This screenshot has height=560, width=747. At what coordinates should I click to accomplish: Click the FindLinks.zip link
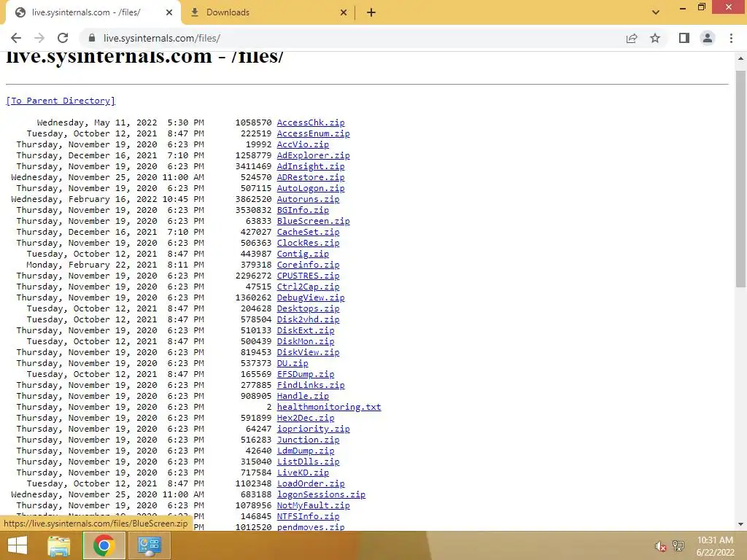point(311,385)
